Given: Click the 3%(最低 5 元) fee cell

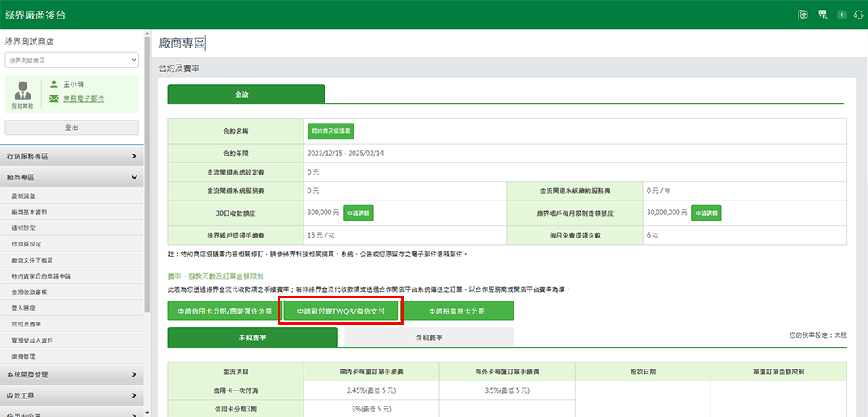Looking at the screenshot, I should [371, 409].
